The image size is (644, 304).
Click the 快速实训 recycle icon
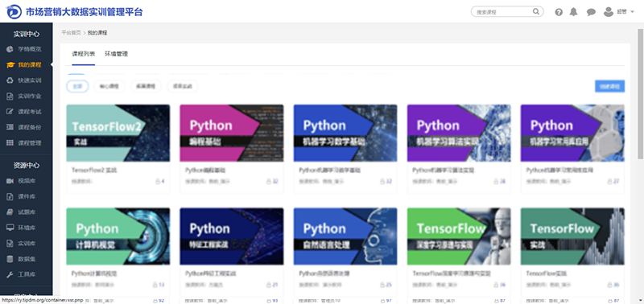[10, 80]
